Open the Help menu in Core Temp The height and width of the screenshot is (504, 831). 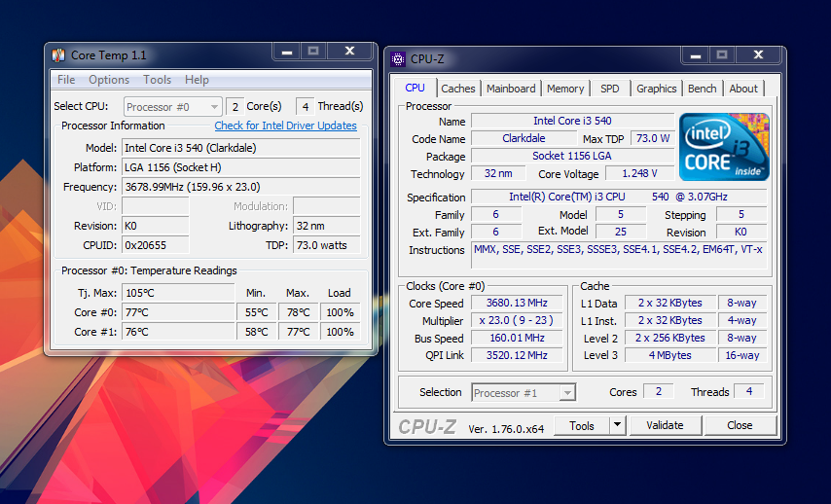(197, 80)
